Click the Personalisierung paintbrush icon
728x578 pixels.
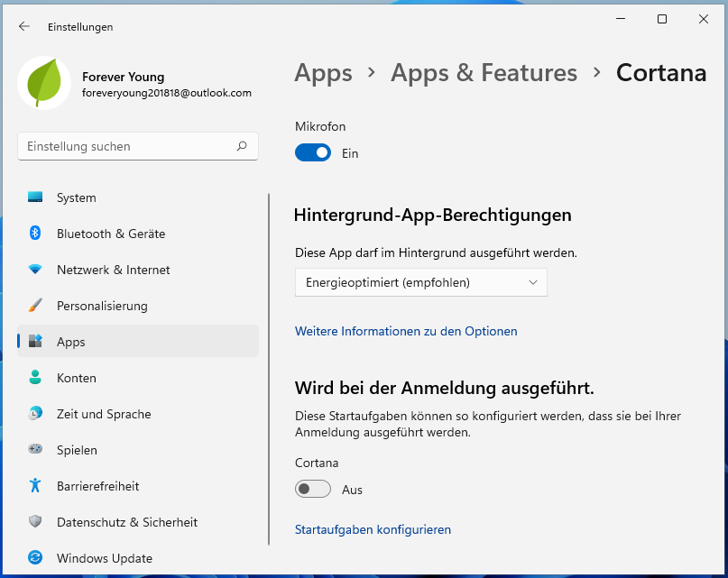(35, 306)
